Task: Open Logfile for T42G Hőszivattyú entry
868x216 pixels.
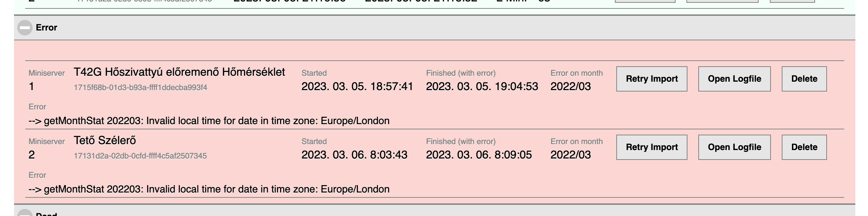Action: point(734,79)
